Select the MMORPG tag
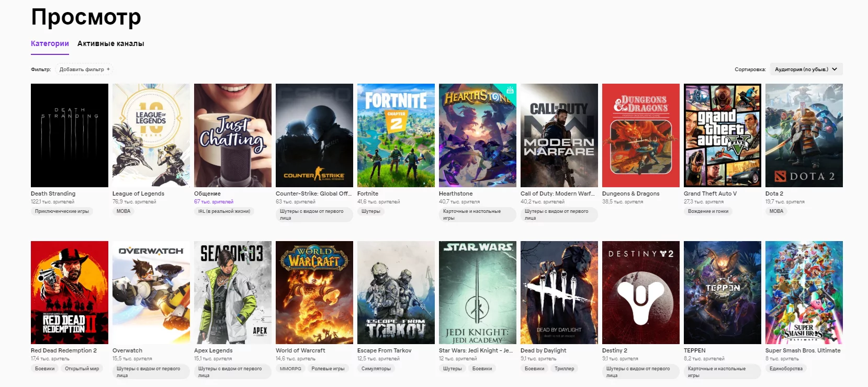The height and width of the screenshot is (387, 868). click(290, 369)
